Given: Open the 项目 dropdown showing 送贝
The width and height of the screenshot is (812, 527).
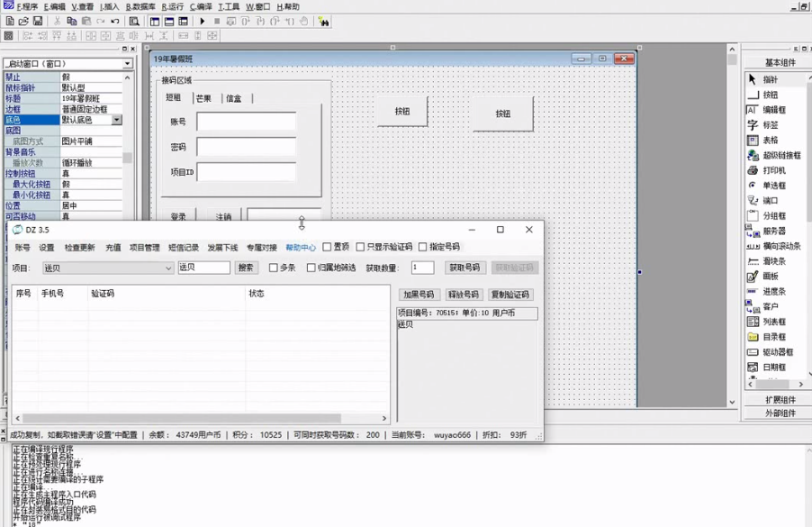Looking at the screenshot, I should click(x=167, y=268).
